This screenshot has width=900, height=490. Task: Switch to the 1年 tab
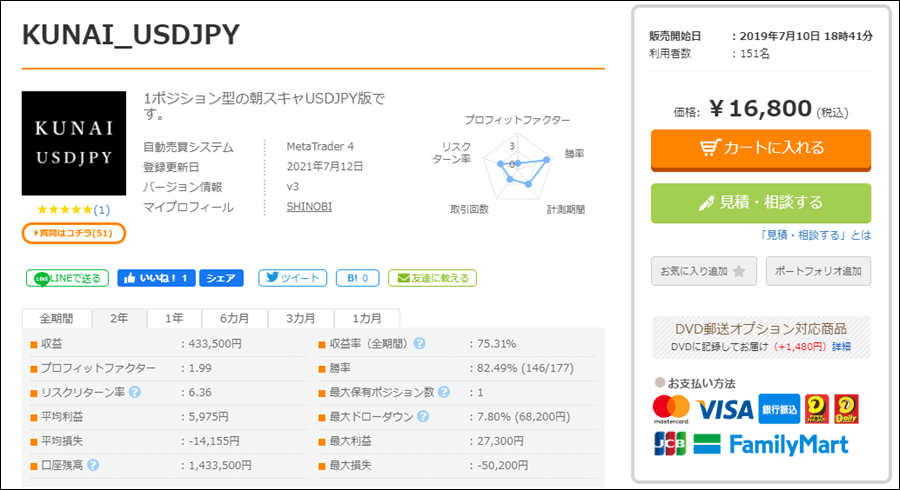(174, 318)
